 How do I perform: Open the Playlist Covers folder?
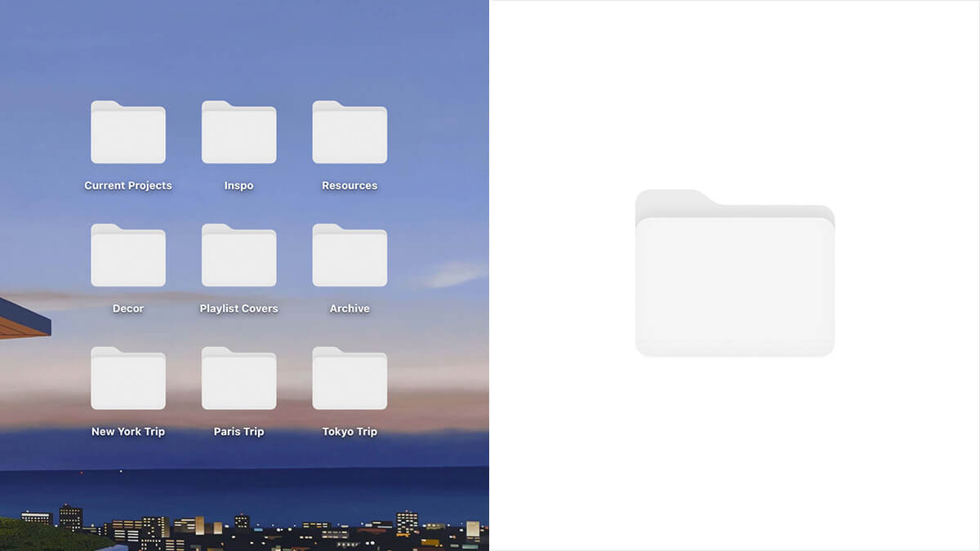tap(238, 255)
